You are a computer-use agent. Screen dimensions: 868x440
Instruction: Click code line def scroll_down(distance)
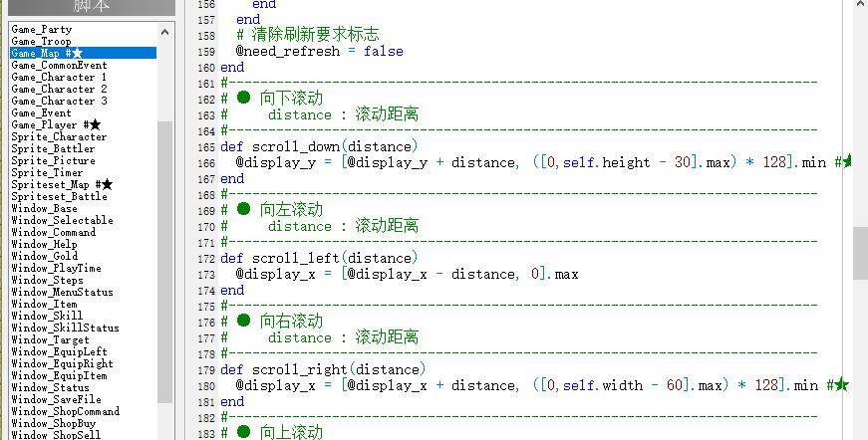point(319,146)
